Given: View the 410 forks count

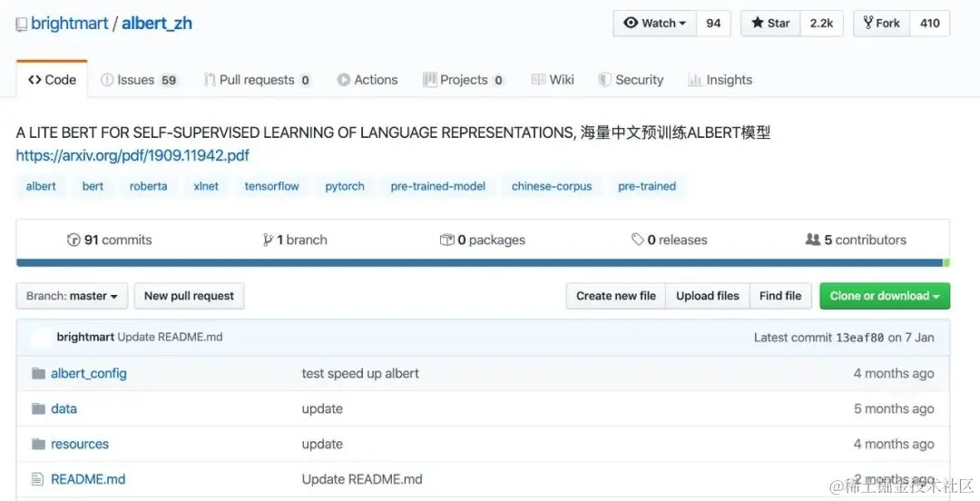Looking at the screenshot, I should (929, 23).
